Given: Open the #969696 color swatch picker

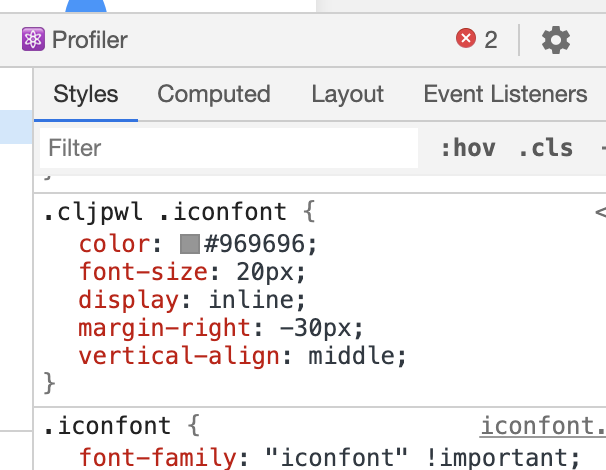Looking at the screenshot, I should 189,244.
